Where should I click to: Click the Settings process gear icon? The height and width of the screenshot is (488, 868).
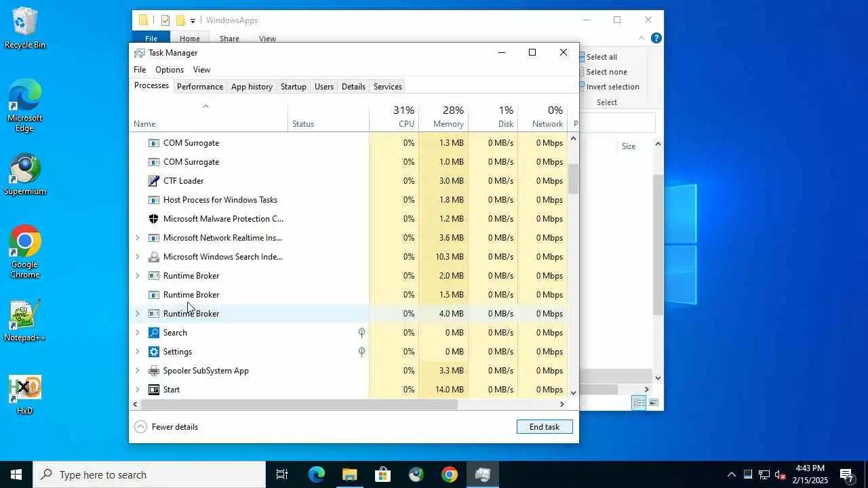154,352
